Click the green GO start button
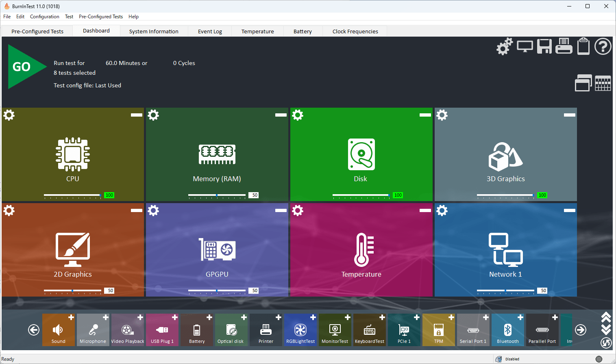 click(24, 67)
